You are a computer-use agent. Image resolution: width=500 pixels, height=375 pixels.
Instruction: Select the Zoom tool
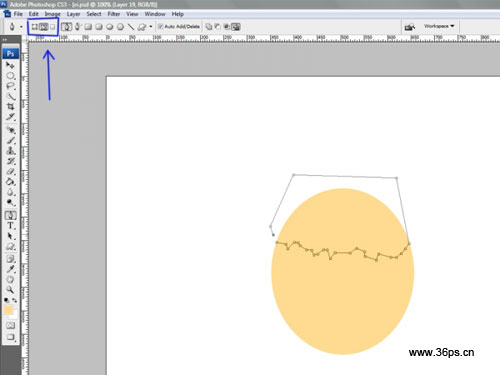pos(10,290)
